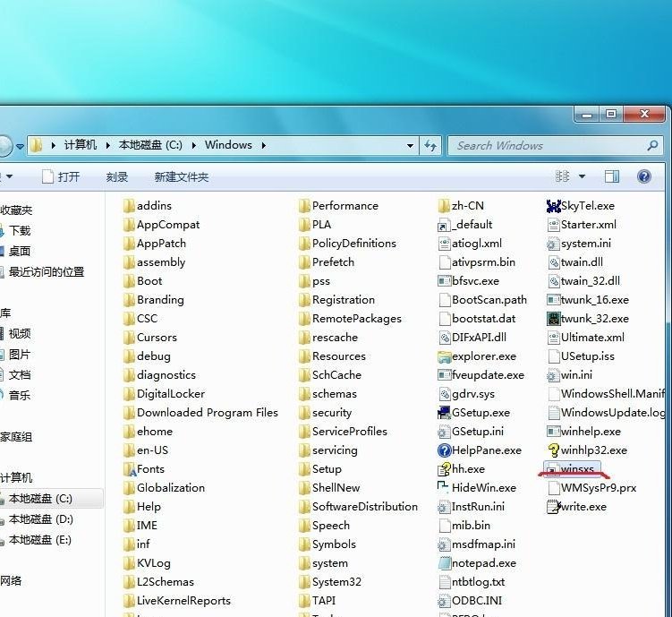Image resolution: width=672 pixels, height=617 pixels.
Task: Select the WindowsUpdate.log file
Action: pos(606,413)
